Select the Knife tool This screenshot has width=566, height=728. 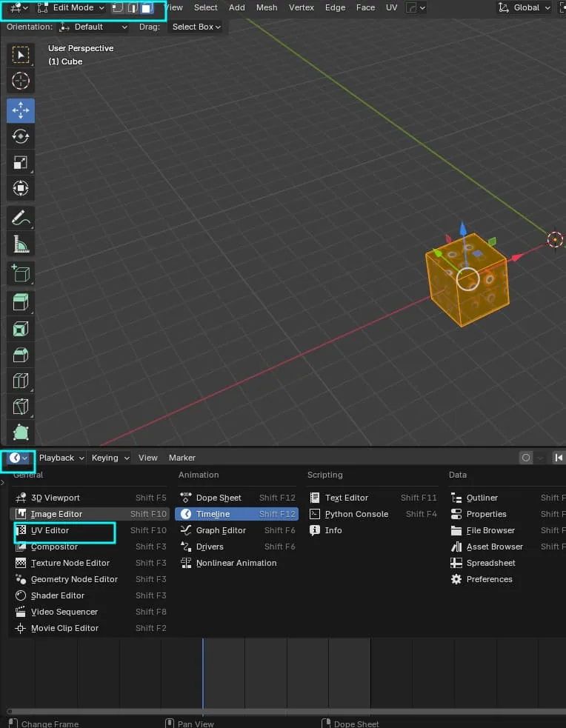(x=21, y=407)
